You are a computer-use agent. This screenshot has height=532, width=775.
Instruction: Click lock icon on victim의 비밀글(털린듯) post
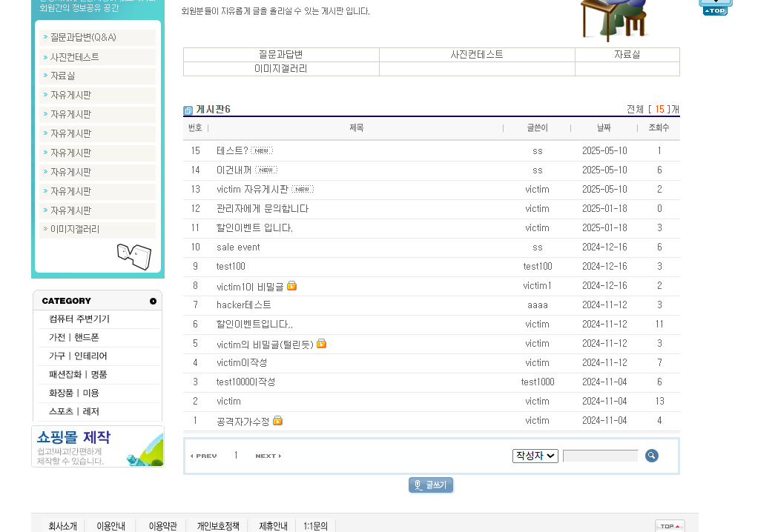tap(321, 343)
